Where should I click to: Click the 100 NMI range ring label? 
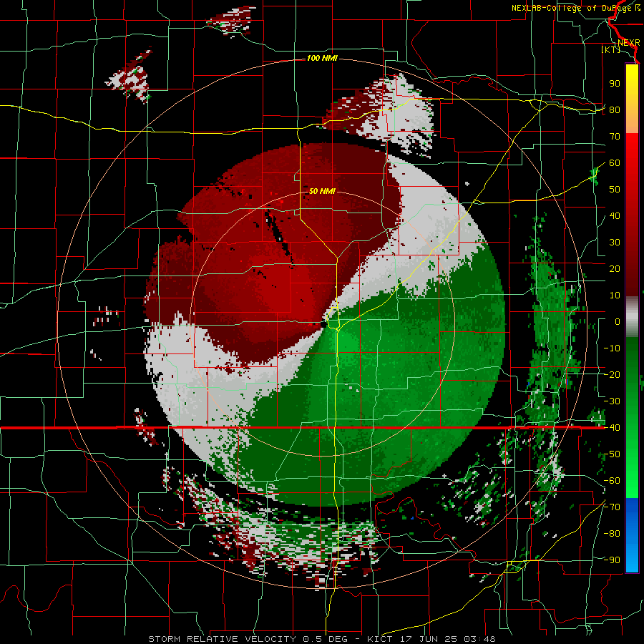click(x=323, y=59)
